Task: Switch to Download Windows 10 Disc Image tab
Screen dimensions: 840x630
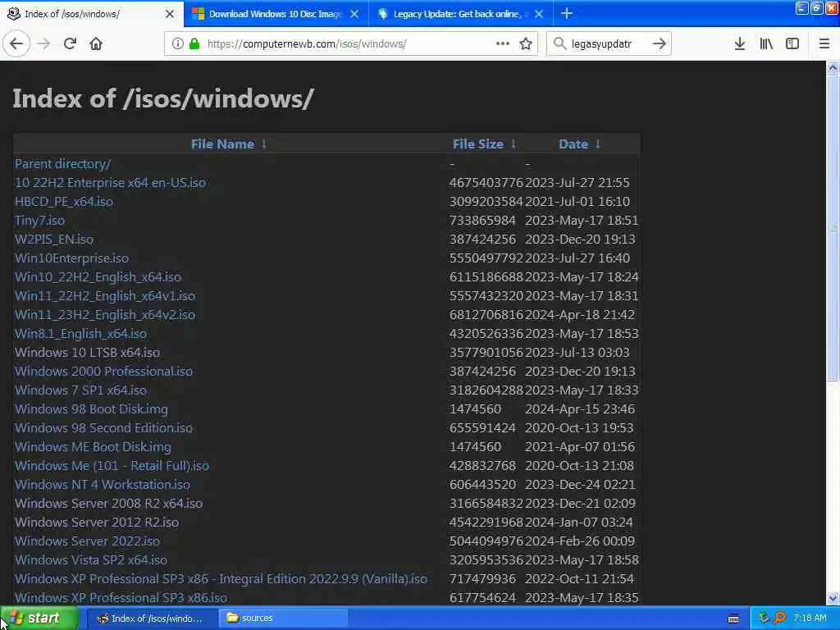Action: coord(276,14)
